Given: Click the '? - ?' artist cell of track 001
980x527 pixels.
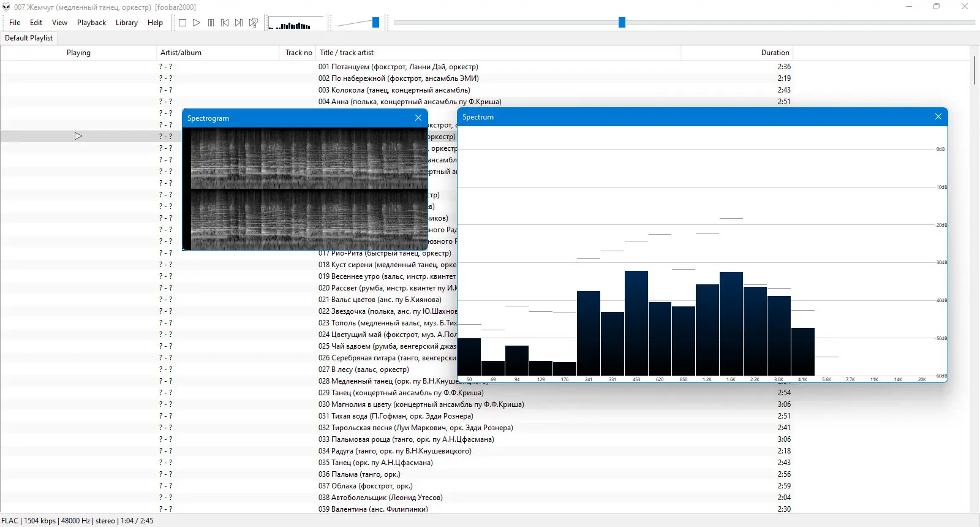Looking at the screenshot, I should pyautogui.click(x=165, y=67).
